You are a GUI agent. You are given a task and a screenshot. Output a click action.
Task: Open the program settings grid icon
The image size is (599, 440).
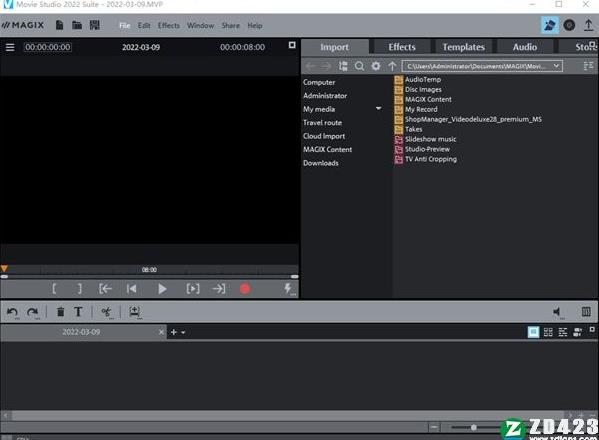coord(94,25)
